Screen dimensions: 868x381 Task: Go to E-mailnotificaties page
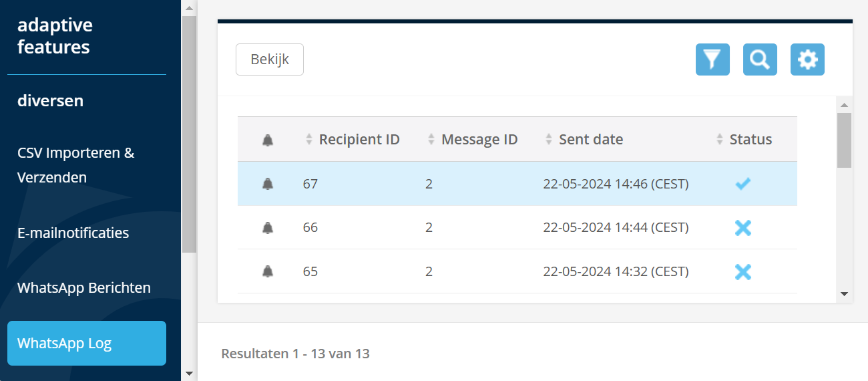coord(73,233)
